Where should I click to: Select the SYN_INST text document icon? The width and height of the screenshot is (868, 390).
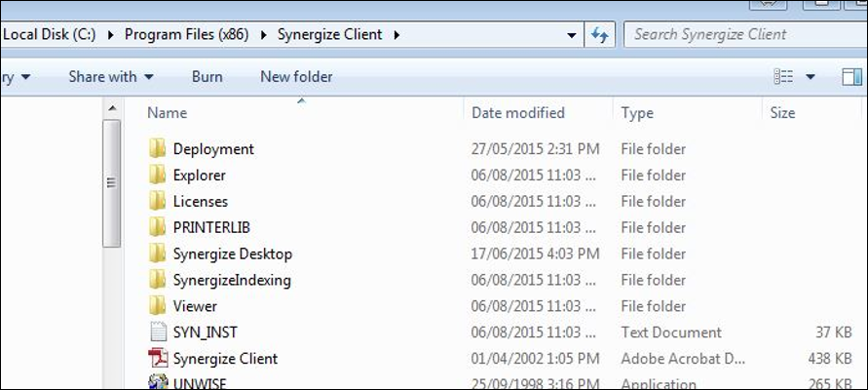click(159, 331)
